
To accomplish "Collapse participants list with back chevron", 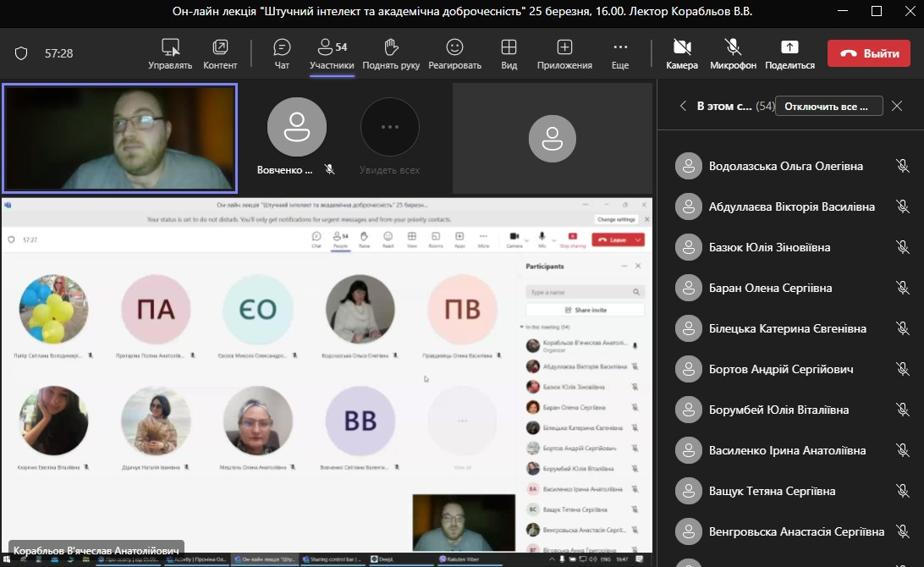I will [683, 106].
